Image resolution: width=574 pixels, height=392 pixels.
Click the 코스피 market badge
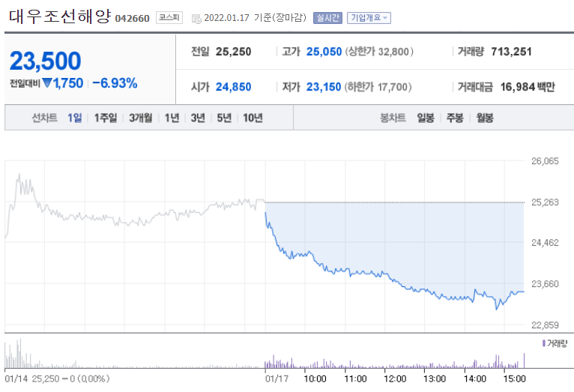tap(169, 17)
